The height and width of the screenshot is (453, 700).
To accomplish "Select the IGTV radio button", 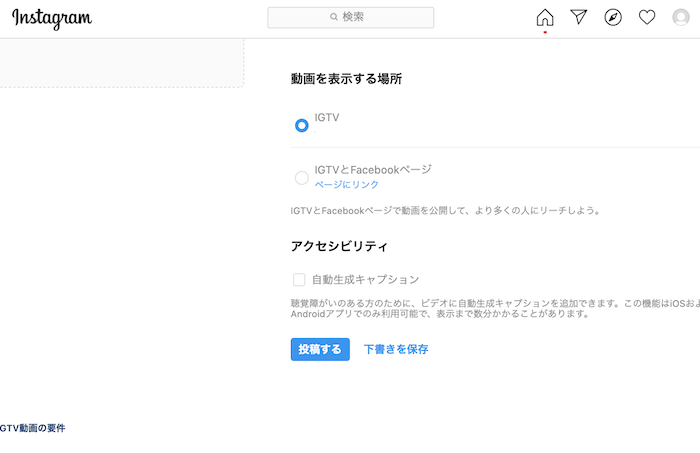I will click(x=301, y=125).
